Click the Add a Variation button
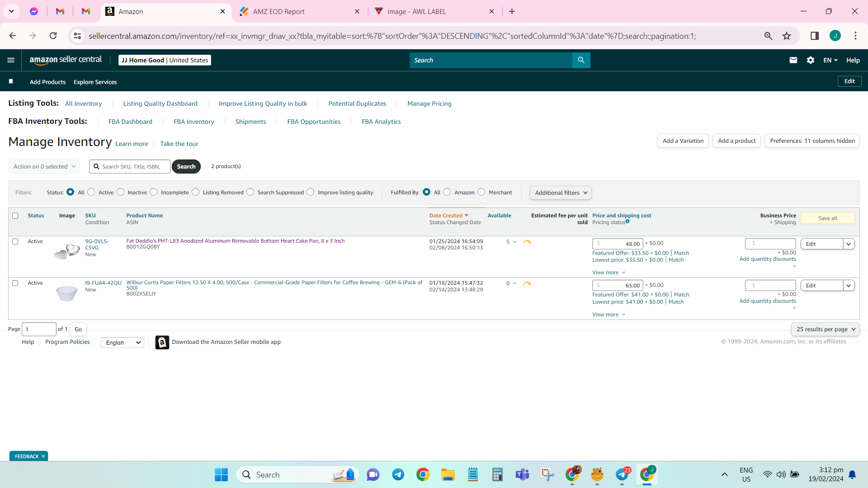Image resolution: width=868 pixels, height=488 pixels. pyautogui.click(x=683, y=141)
